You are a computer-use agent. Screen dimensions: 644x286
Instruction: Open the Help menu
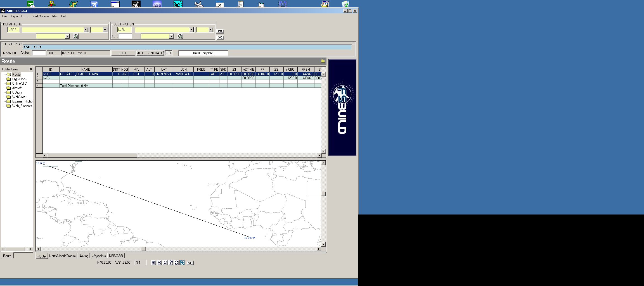(64, 16)
